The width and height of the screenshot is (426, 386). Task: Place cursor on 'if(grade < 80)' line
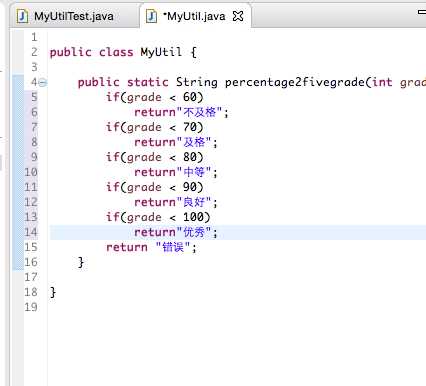pyautogui.click(x=155, y=157)
